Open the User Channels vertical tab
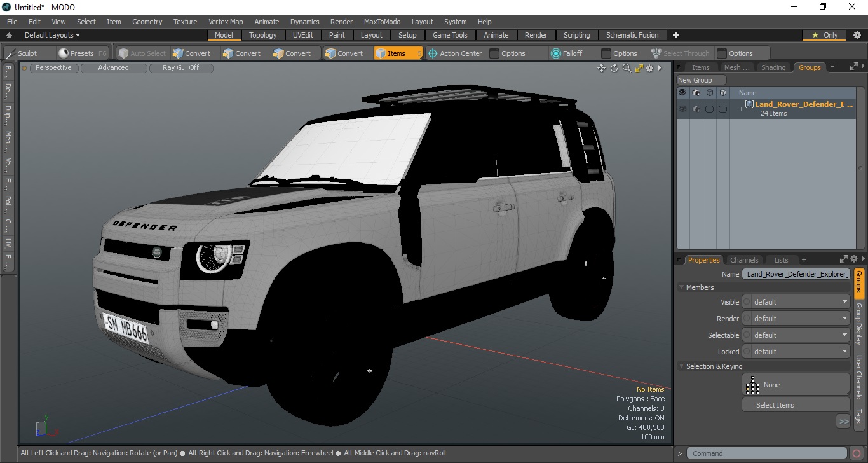The image size is (868, 463). pos(858,377)
